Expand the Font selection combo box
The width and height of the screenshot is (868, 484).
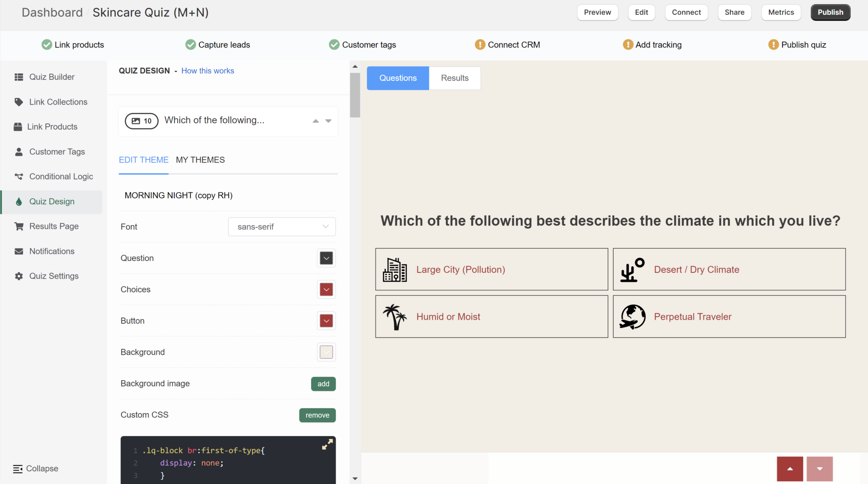click(x=281, y=226)
